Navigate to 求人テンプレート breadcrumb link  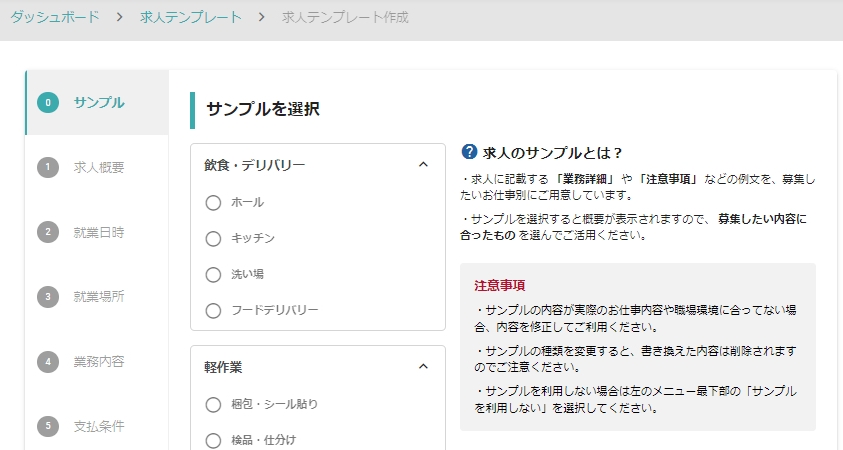(x=190, y=18)
